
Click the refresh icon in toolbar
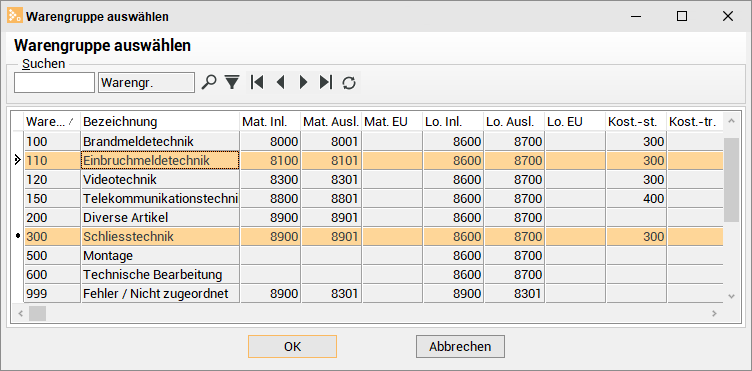[x=349, y=83]
